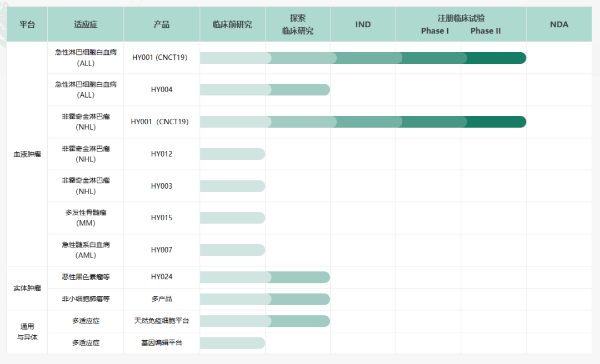Viewport: 600px width, 364px height.
Task: Click the HY004 progress bar
Action: click(264, 90)
